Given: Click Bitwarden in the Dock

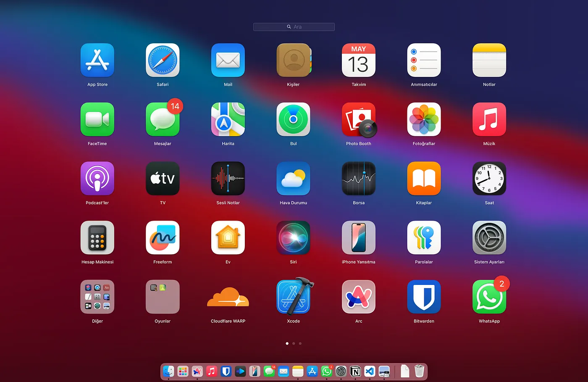Looking at the screenshot, I should point(226,371).
